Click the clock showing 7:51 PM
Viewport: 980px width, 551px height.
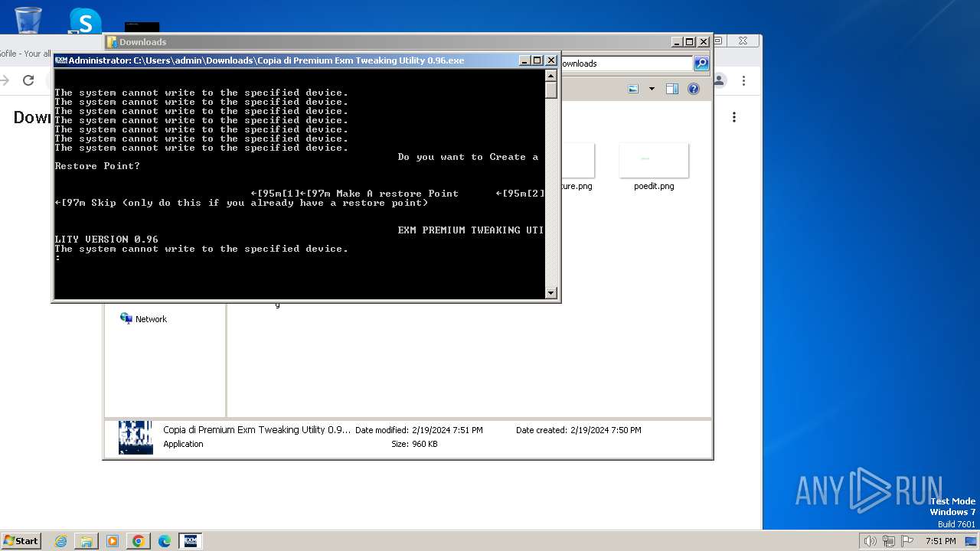[x=940, y=541]
